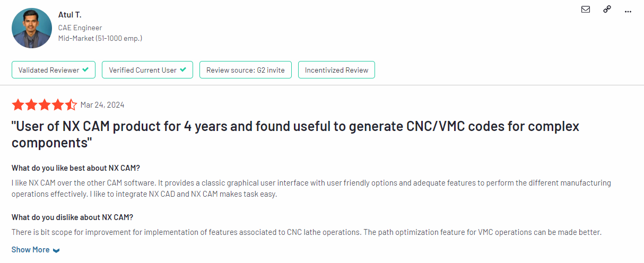Screen dimensions: 644x263
Task: Click Atul T.'s profile photo
Action: (x=32, y=28)
